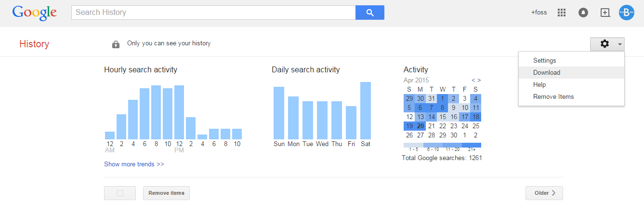Select Download from the gear menu
The image size is (644, 203).
tap(547, 73)
